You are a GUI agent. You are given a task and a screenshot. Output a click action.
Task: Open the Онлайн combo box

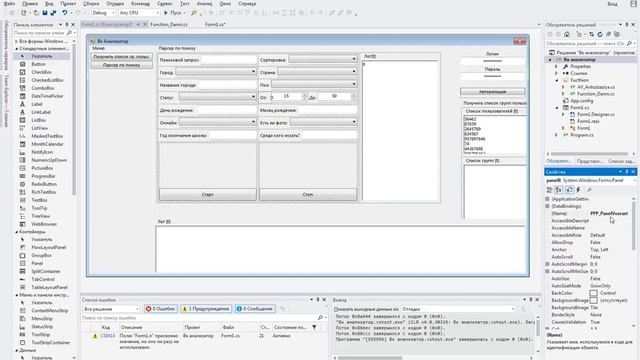click(x=218, y=122)
